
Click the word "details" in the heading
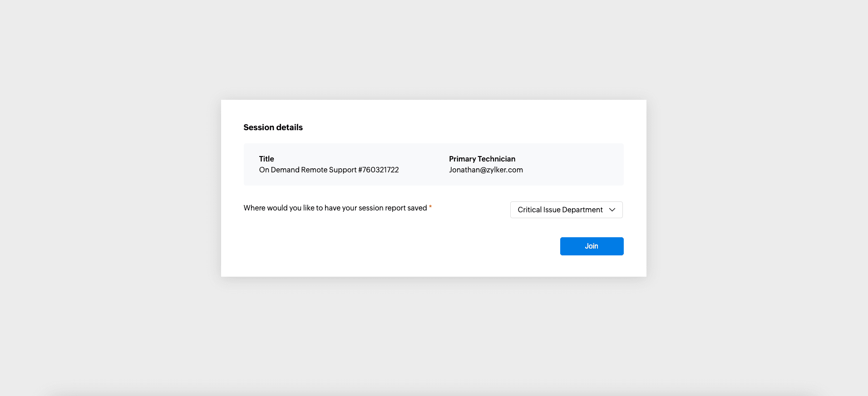coord(289,127)
